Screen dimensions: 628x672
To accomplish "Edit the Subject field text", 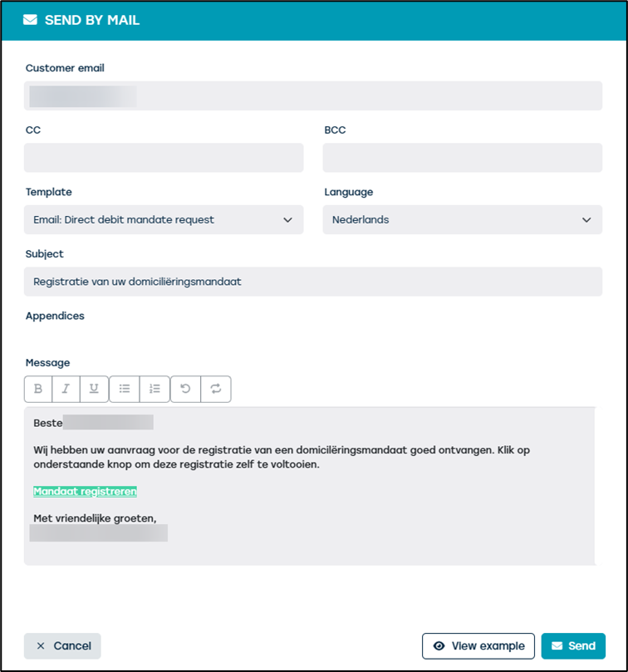I will pyautogui.click(x=312, y=282).
